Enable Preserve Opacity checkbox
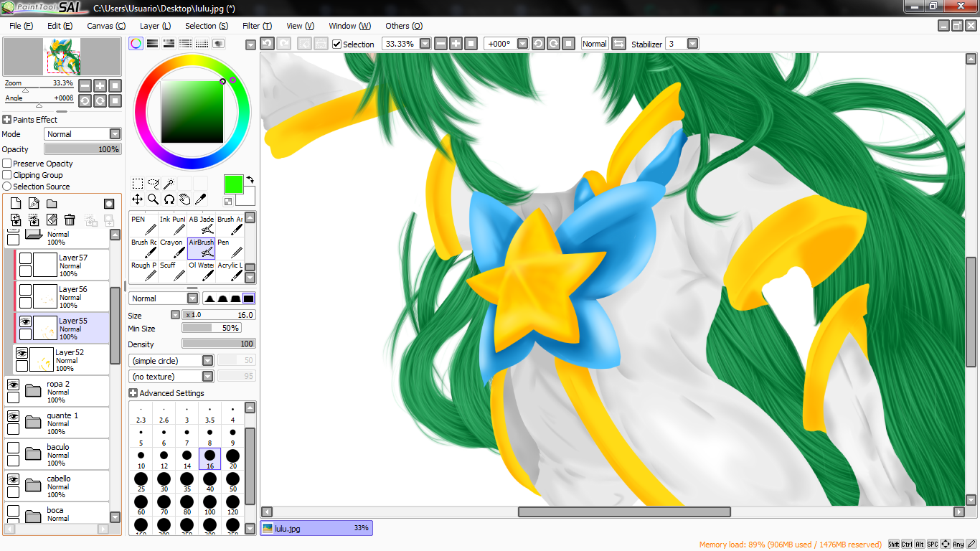980x551 pixels. [x=7, y=164]
